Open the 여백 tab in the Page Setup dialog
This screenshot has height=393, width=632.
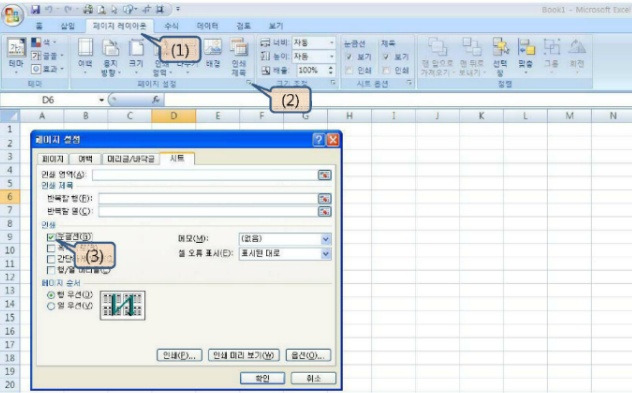click(x=85, y=159)
